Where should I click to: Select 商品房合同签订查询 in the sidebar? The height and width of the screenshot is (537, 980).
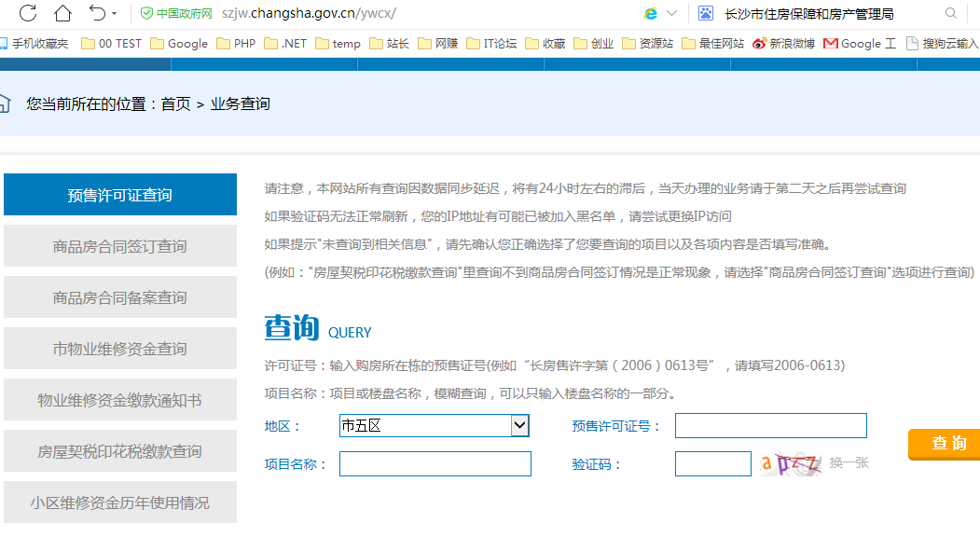[120, 246]
